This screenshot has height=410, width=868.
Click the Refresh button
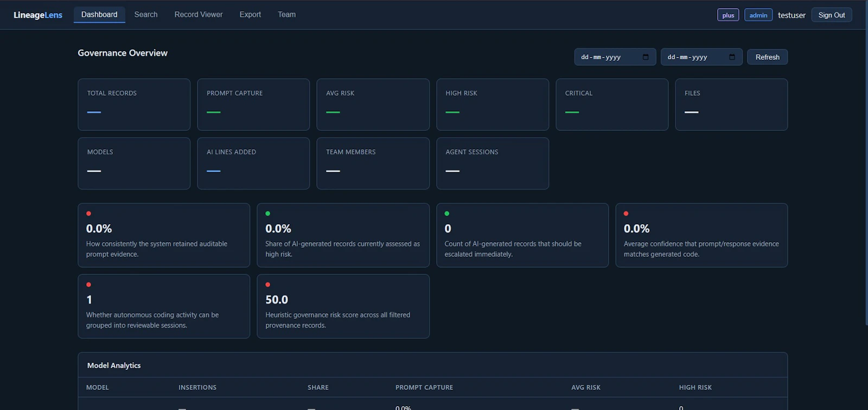coord(767,57)
